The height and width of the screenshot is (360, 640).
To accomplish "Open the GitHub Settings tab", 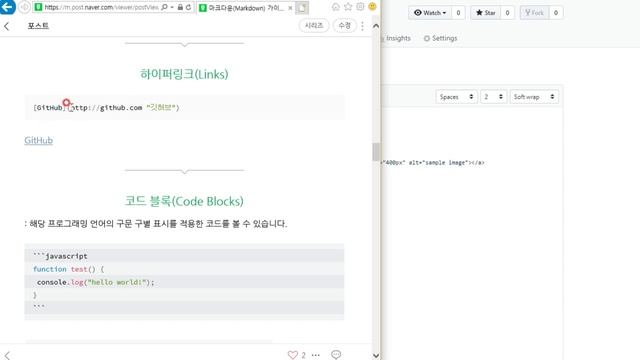I will pos(440,38).
